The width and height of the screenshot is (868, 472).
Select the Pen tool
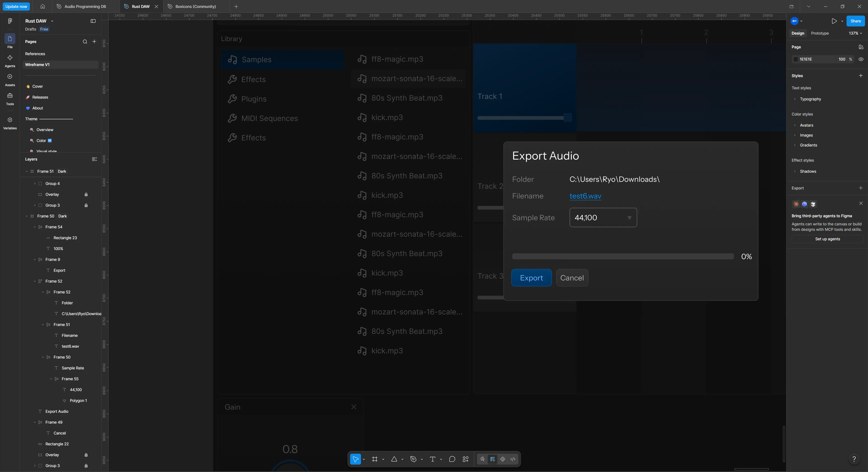click(x=413, y=459)
